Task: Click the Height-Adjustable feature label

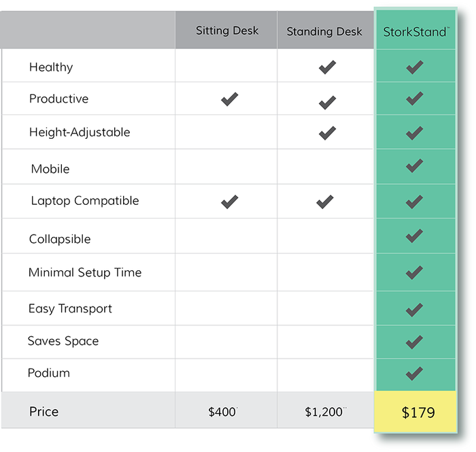Action: [80, 132]
